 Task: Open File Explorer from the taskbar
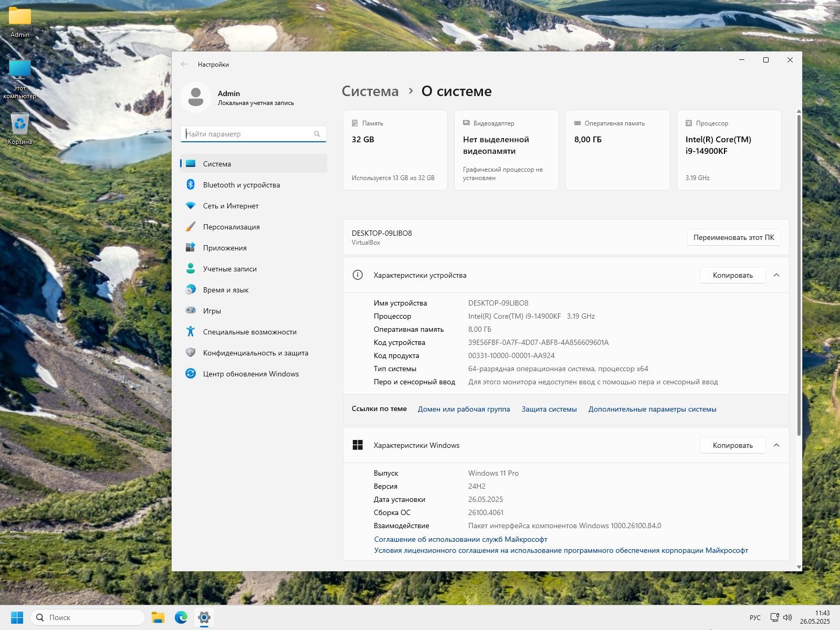point(158,617)
